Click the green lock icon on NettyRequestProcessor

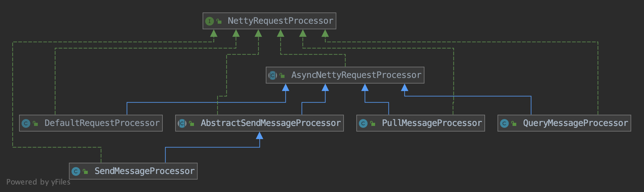[219, 21]
